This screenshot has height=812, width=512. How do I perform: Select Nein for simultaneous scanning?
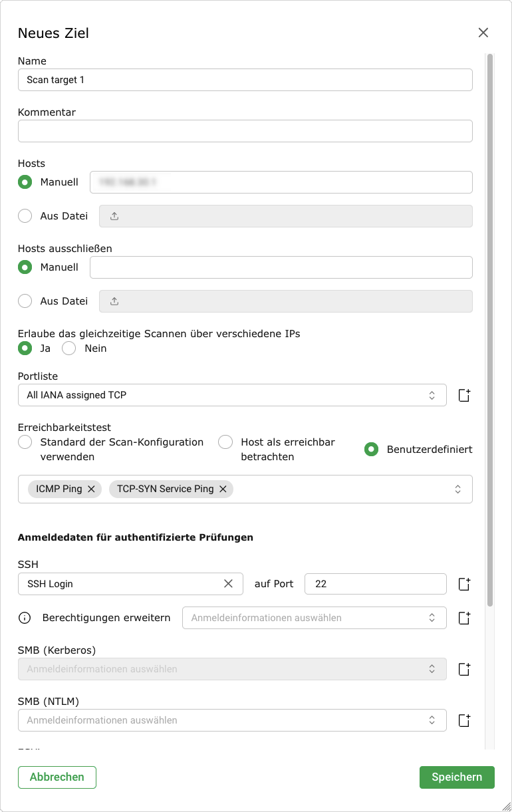(69, 348)
